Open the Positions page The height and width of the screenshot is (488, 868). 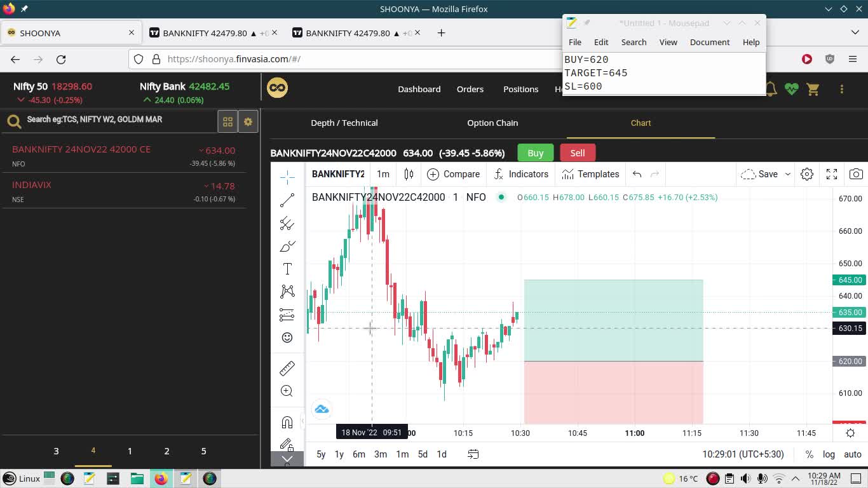521,89
